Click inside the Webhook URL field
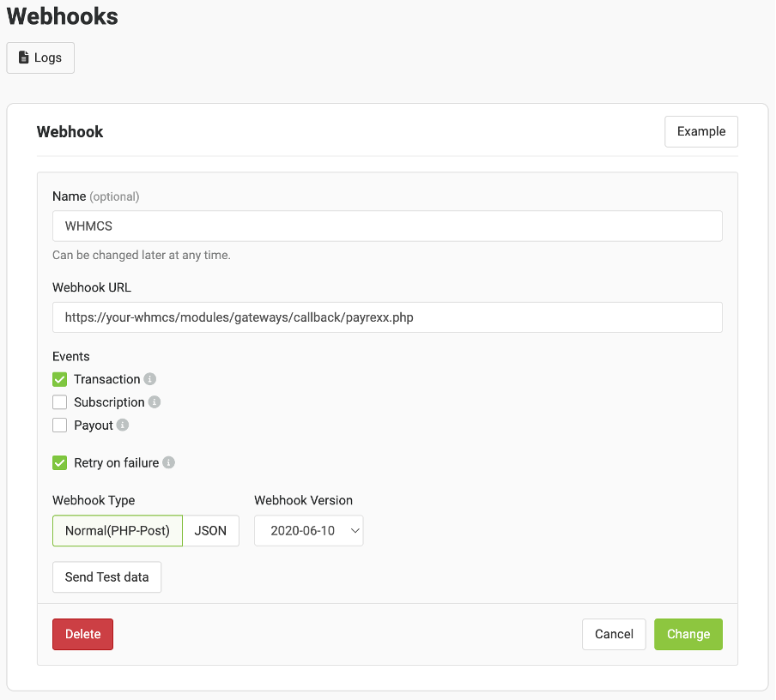The width and height of the screenshot is (776, 700). click(x=386, y=317)
